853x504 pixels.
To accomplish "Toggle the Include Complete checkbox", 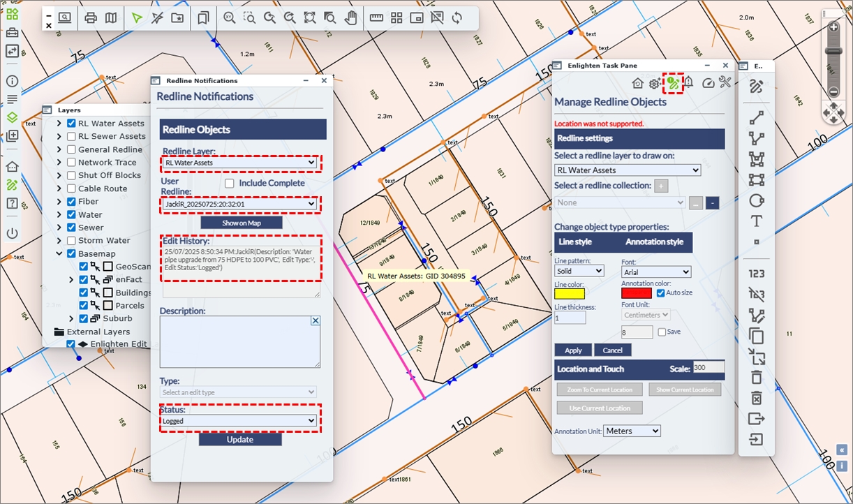I will point(229,183).
